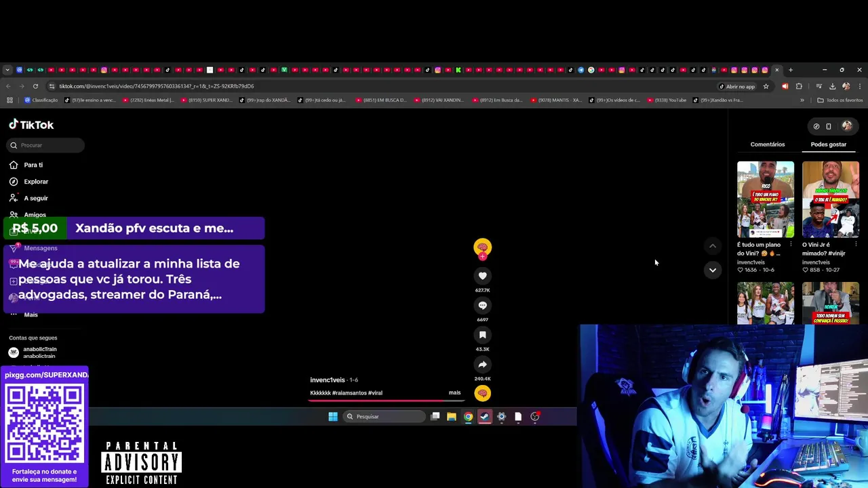Show more bookmarks via double chevron

click(802, 100)
